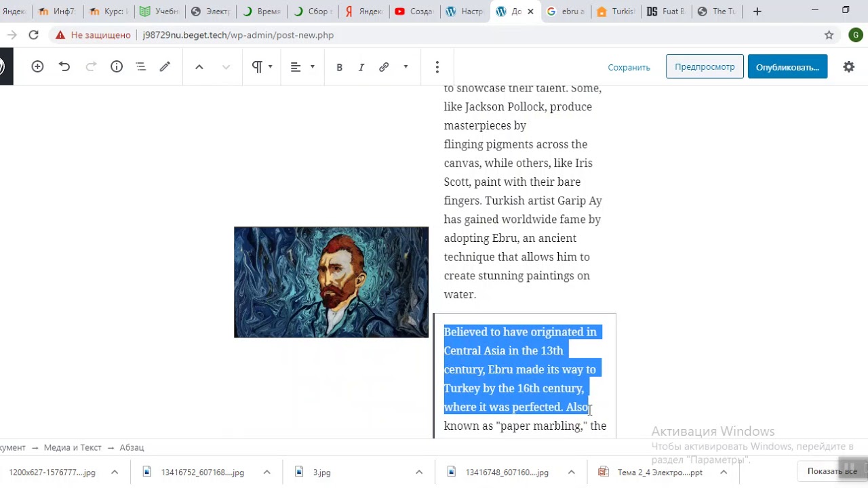Click the address bar URL field
Screen dimensions: 868x488
238,35
